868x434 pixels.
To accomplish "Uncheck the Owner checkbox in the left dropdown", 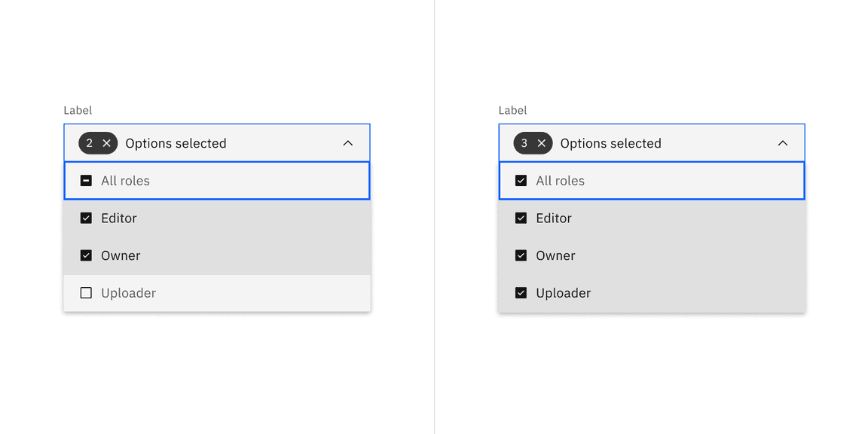I will coord(86,255).
